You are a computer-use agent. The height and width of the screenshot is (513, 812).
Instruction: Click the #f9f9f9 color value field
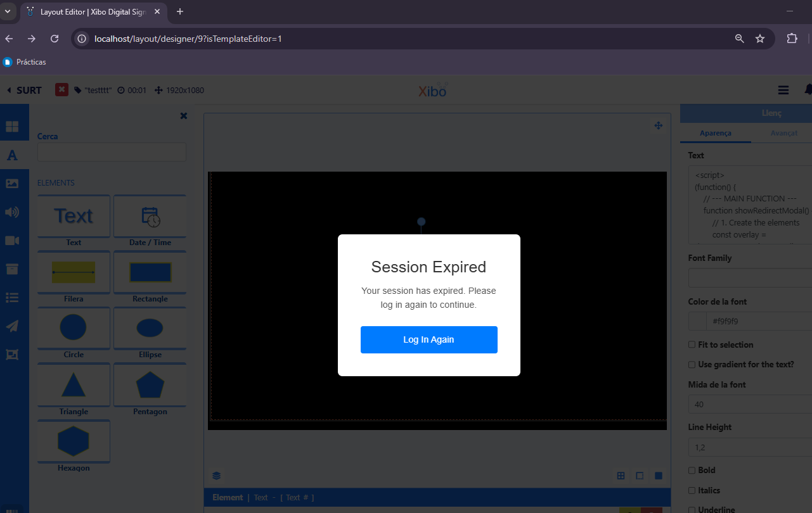(x=759, y=321)
